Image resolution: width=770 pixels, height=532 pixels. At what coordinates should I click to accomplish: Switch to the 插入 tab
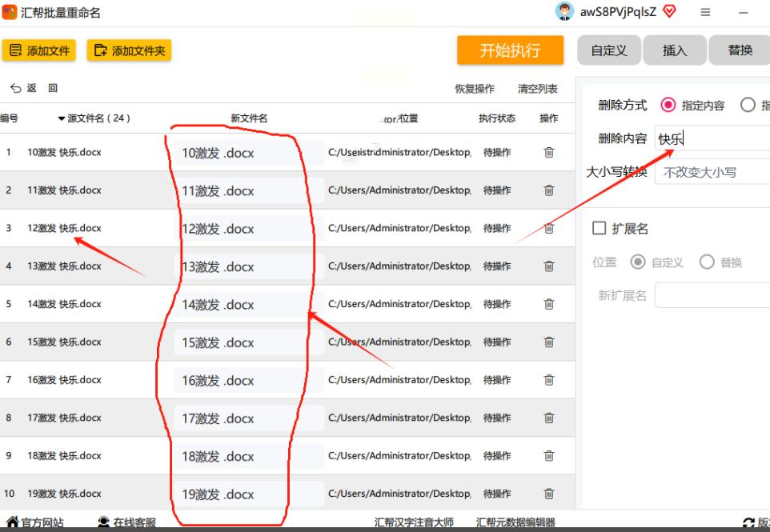click(x=675, y=50)
